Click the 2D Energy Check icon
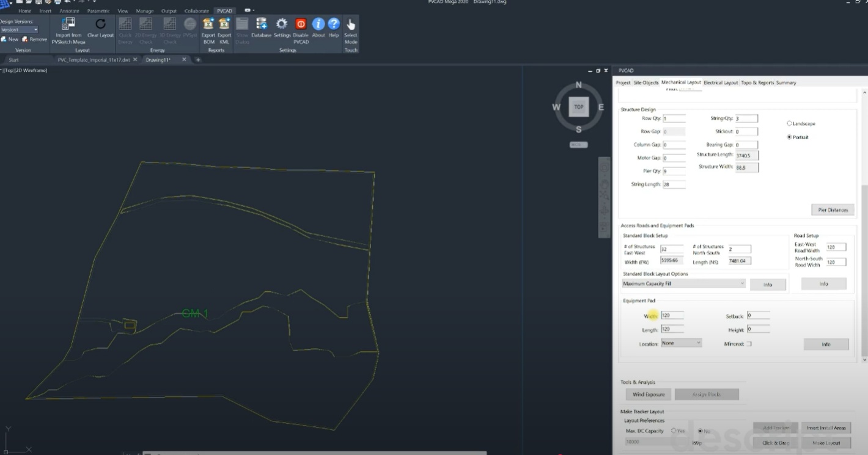 pyautogui.click(x=145, y=24)
